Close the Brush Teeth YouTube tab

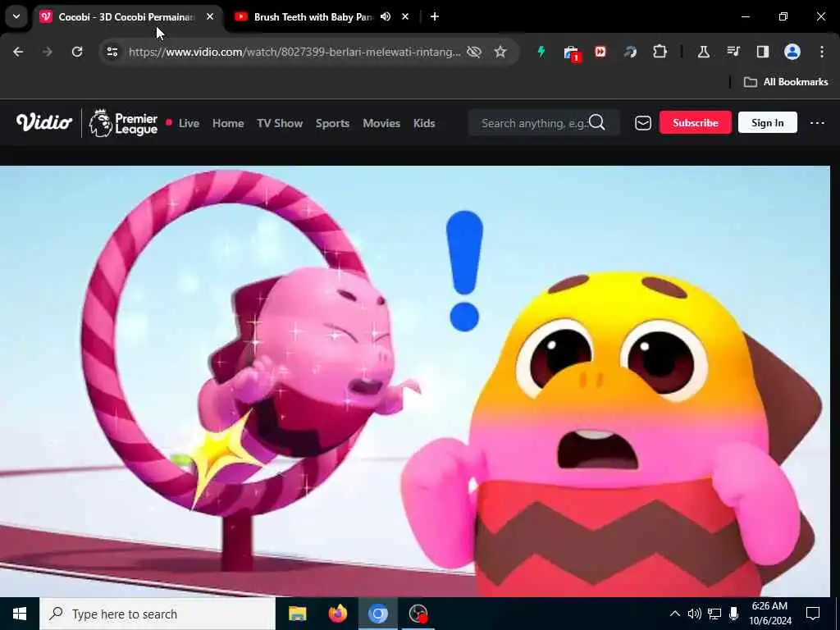click(x=405, y=17)
